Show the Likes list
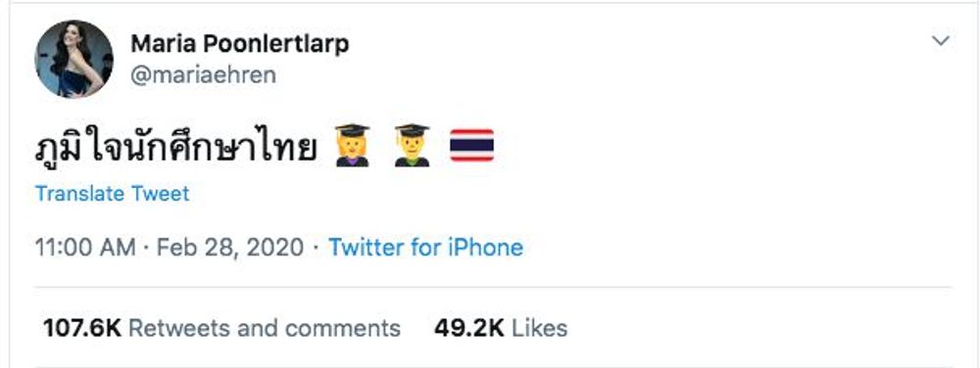The image size is (980, 368). 539,328
